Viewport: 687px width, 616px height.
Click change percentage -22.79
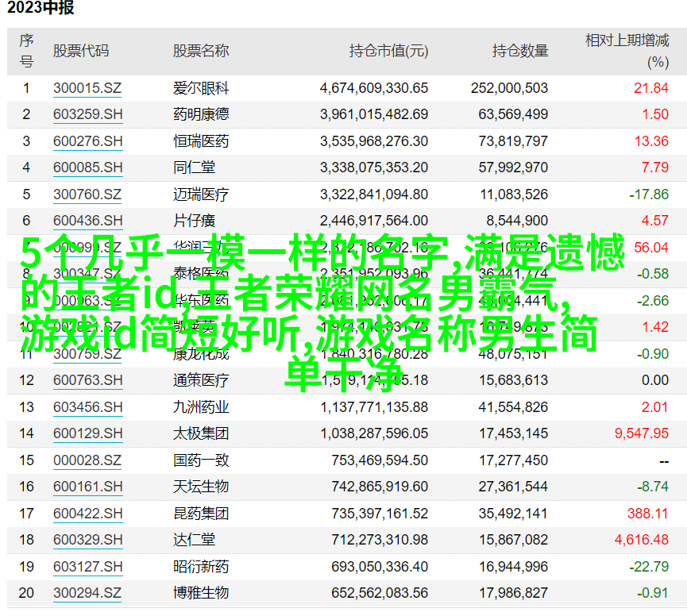649,567
